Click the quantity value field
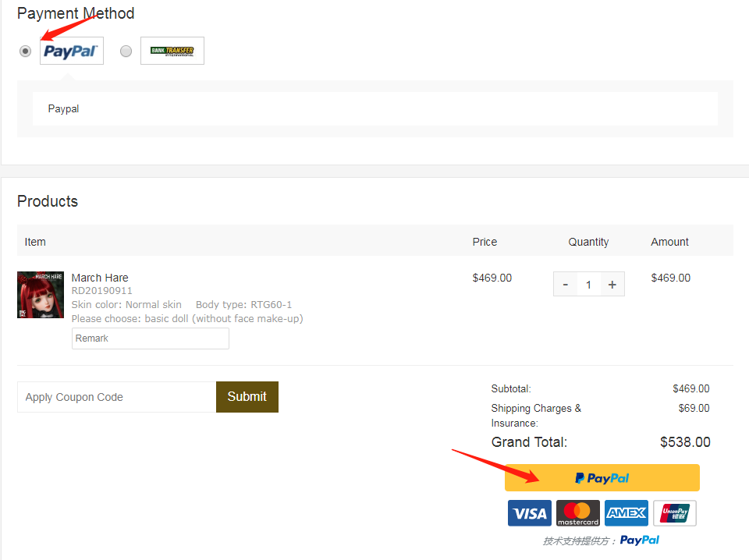The height and width of the screenshot is (560, 749). tap(588, 285)
